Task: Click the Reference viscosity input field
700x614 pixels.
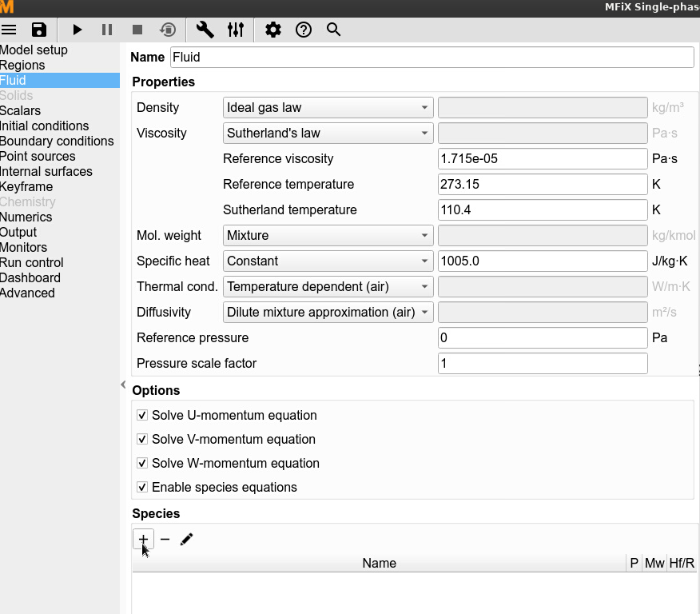Action: pos(542,159)
